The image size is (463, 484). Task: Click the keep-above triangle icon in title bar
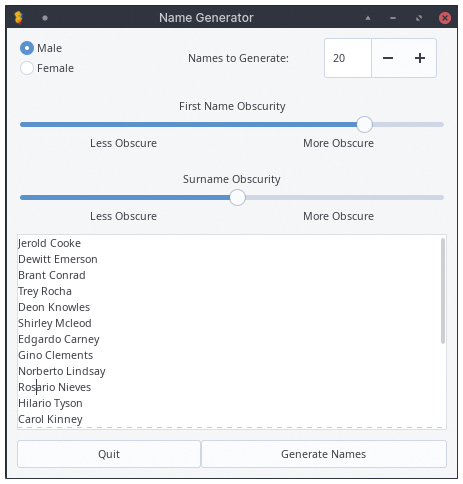point(368,18)
